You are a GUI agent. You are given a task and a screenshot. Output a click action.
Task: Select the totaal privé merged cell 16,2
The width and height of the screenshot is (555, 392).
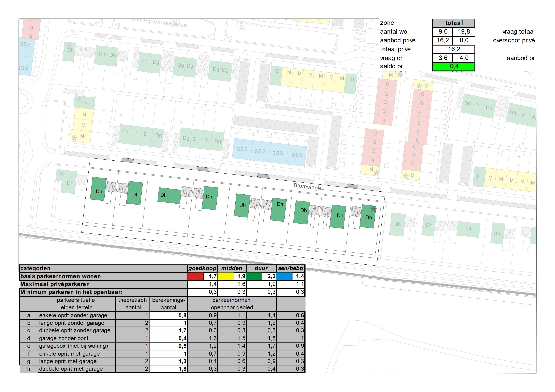tap(454, 49)
